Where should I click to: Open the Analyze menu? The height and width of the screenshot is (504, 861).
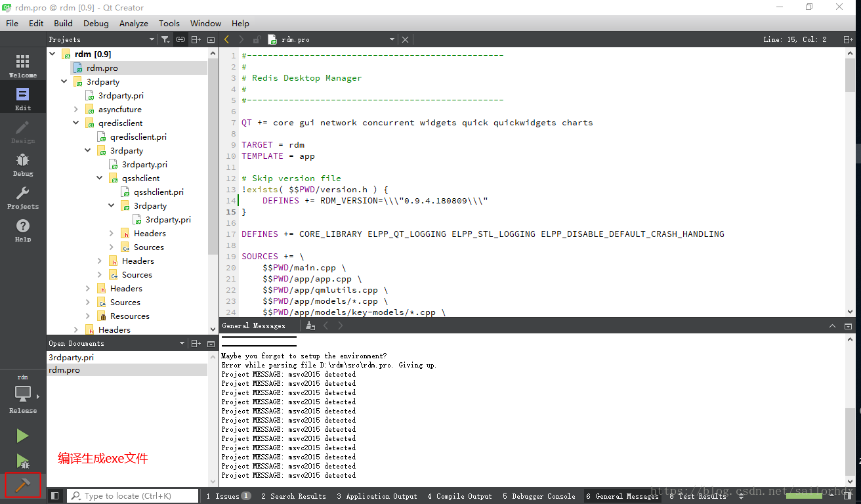tap(134, 23)
